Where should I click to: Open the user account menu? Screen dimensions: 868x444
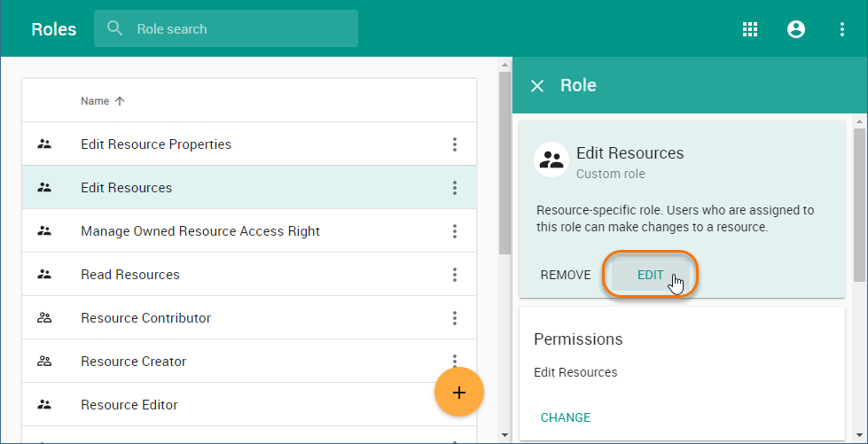796,29
